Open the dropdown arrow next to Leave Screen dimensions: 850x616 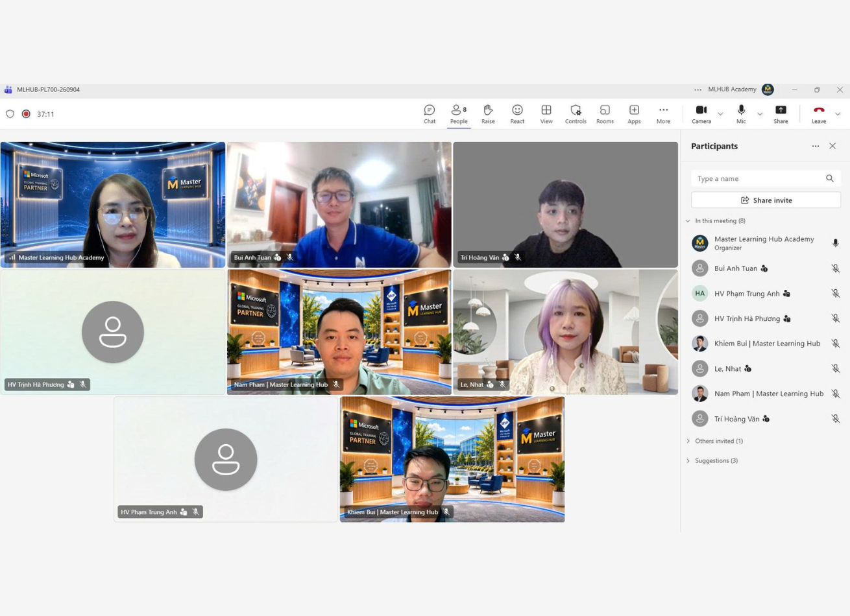click(x=838, y=114)
